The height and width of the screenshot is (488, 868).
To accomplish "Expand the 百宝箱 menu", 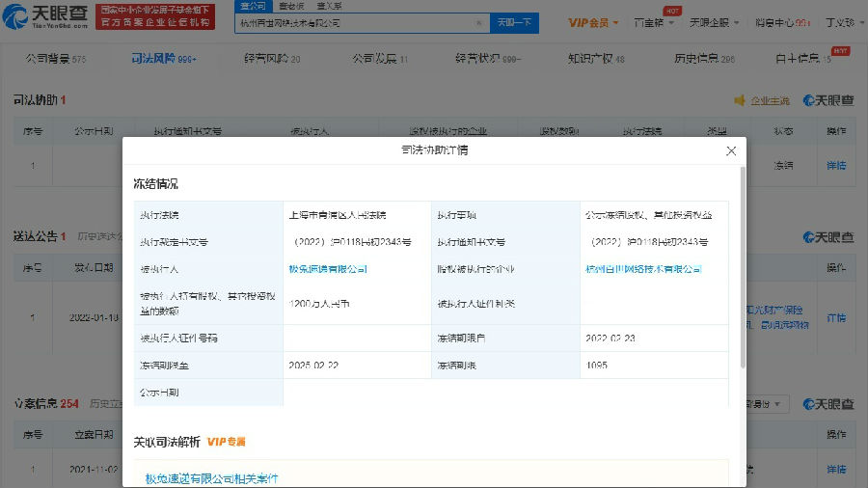I will [654, 23].
